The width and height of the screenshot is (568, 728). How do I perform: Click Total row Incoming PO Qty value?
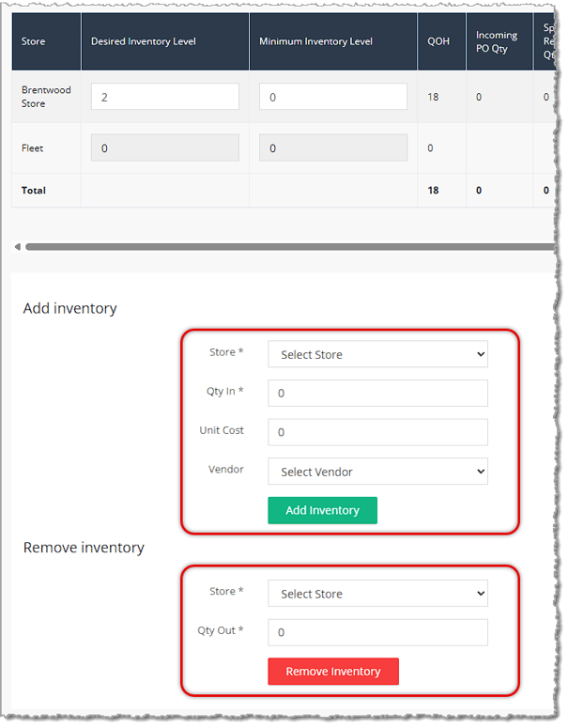click(x=479, y=191)
